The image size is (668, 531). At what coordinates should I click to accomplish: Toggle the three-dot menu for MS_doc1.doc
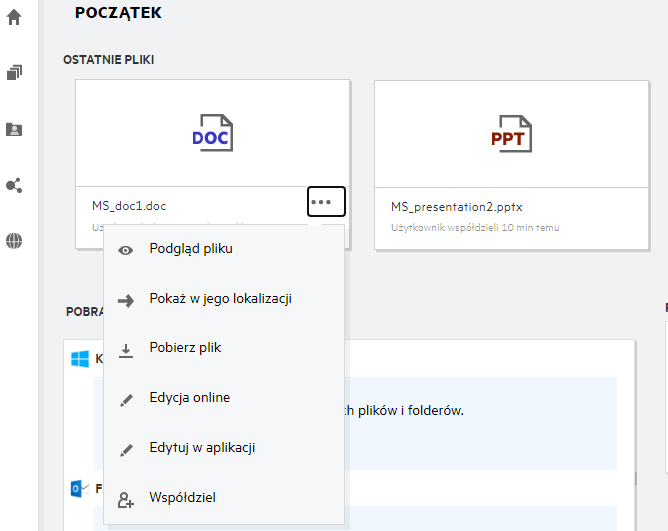326,202
